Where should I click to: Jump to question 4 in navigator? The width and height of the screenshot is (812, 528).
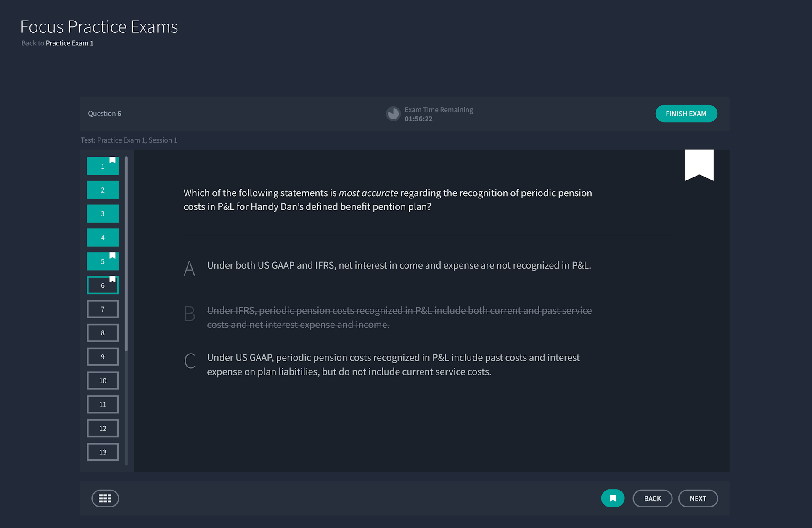coord(103,238)
